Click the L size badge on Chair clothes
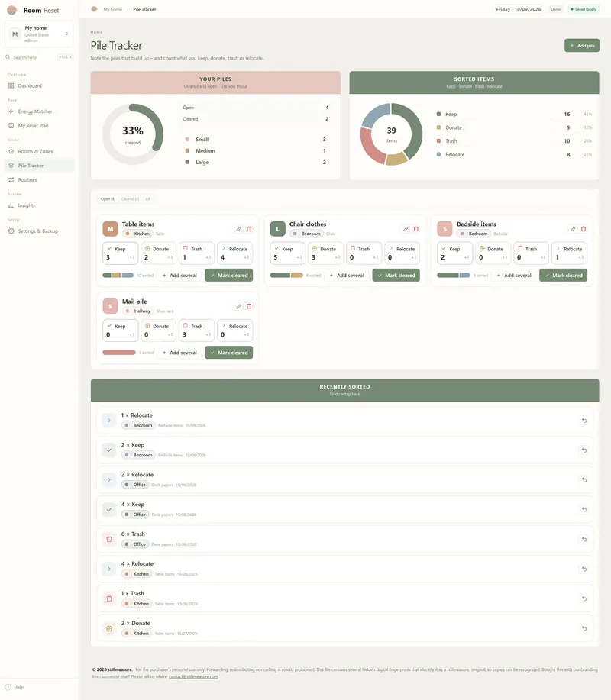Screen dimensions: 611x700 coord(277,229)
